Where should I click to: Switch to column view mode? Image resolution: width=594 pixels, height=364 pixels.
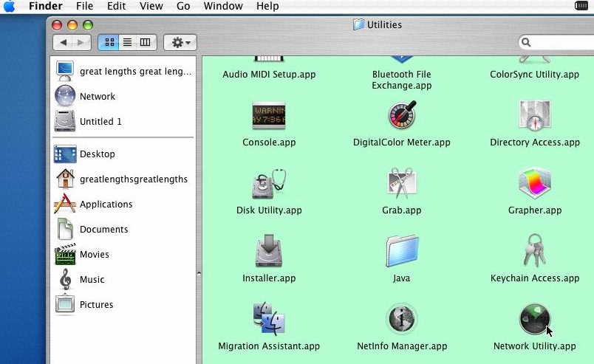[146, 42]
